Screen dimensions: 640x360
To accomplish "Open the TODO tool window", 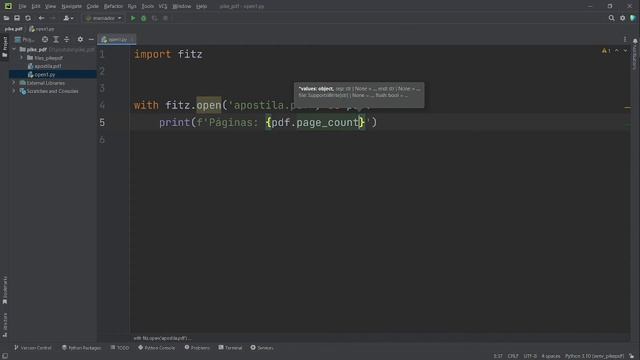I will tap(120, 348).
